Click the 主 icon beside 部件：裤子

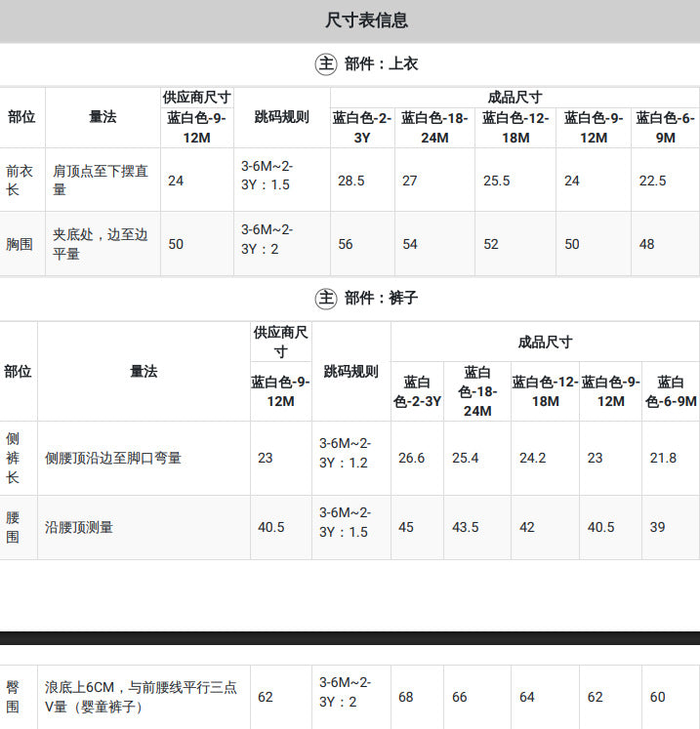[x=325, y=298]
